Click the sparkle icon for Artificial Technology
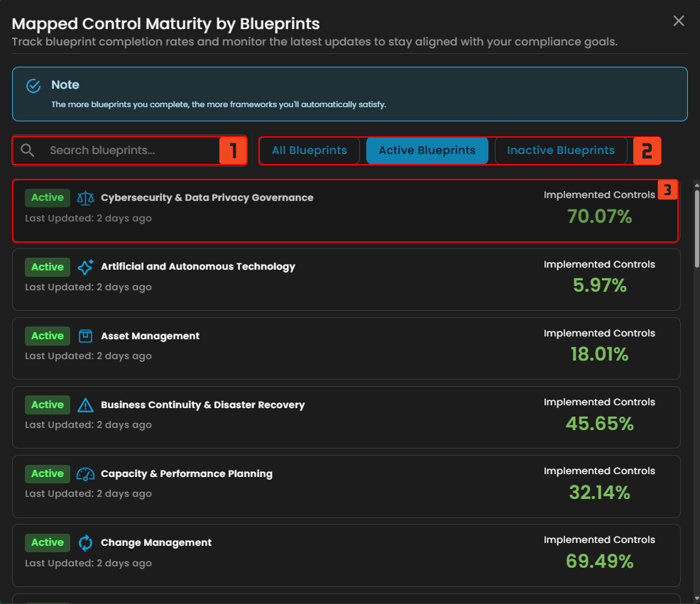 (85, 267)
